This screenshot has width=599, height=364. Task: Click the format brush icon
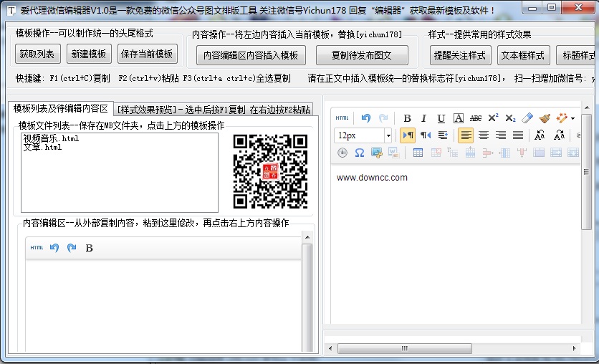tap(545, 118)
